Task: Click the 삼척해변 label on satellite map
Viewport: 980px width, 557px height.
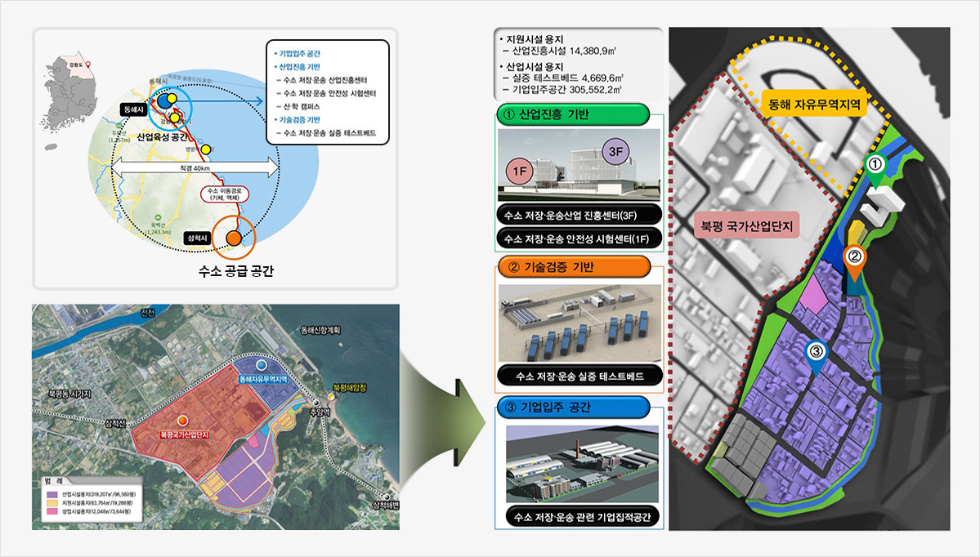Action: tap(386, 505)
